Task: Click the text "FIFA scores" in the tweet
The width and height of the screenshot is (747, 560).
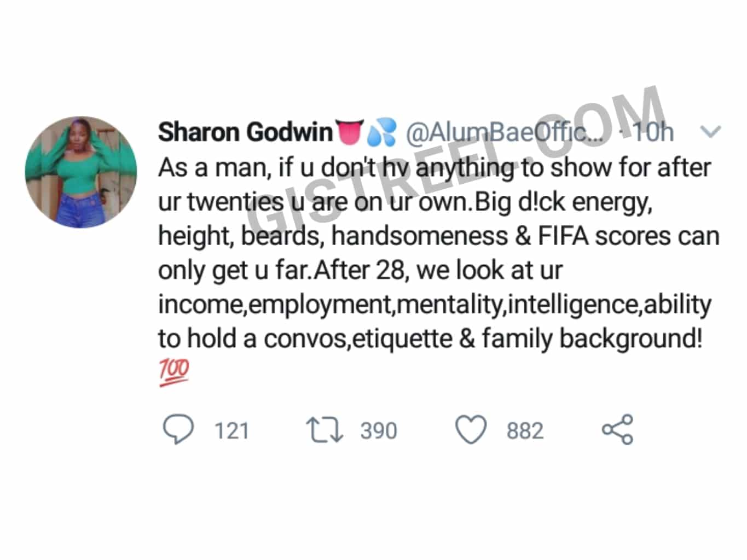Action: coord(604,236)
